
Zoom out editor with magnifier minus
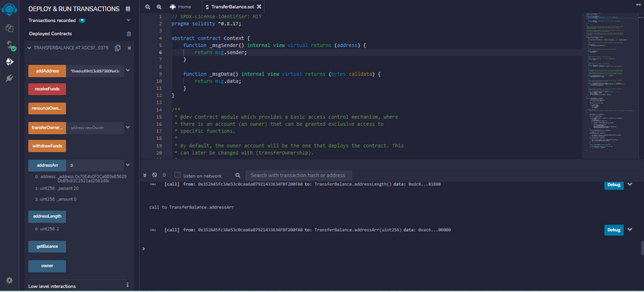(x=148, y=7)
